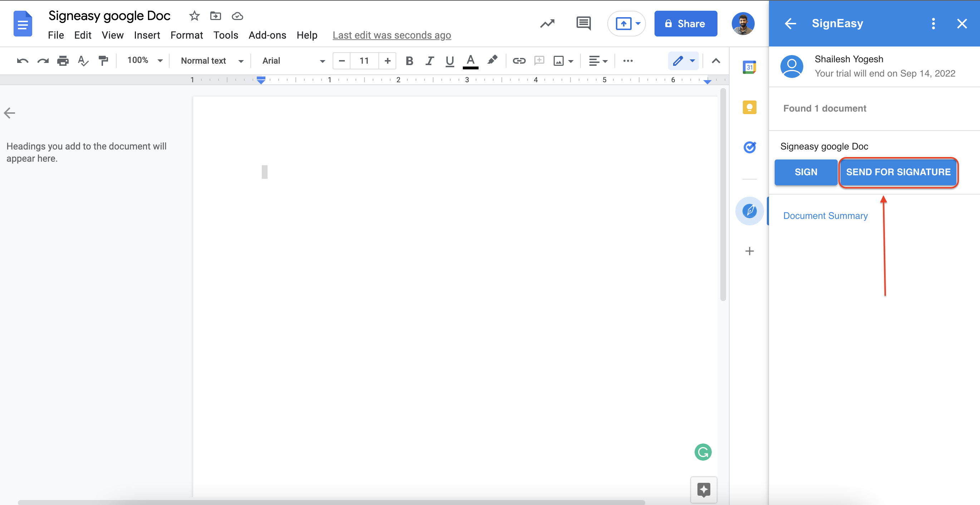This screenshot has width=980, height=505.
Task: Open Google Calendar side panel
Action: [x=749, y=67]
